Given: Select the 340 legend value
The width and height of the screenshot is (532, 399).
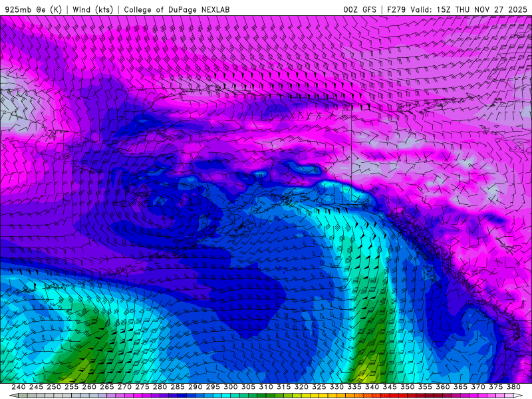Looking at the screenshot, I should (372, 387).
